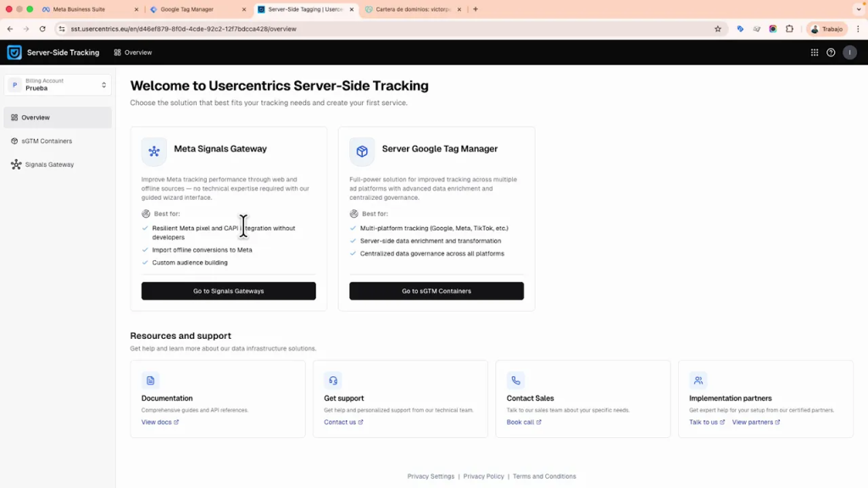Click 'Server-side data enrichment and transformation' text

[x=431, y=241]
